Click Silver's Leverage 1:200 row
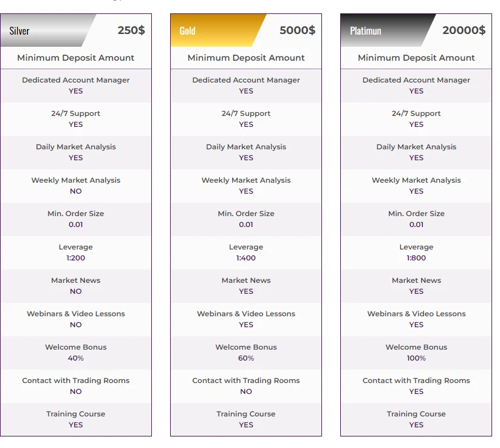Viewport: 500px width, 448px height. tap(76, 253)
